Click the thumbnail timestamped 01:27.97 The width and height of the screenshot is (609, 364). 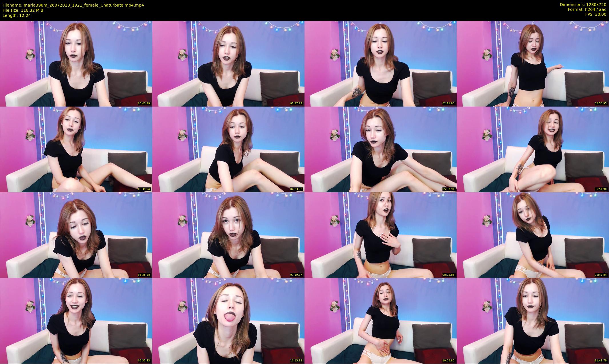point(228,63)
